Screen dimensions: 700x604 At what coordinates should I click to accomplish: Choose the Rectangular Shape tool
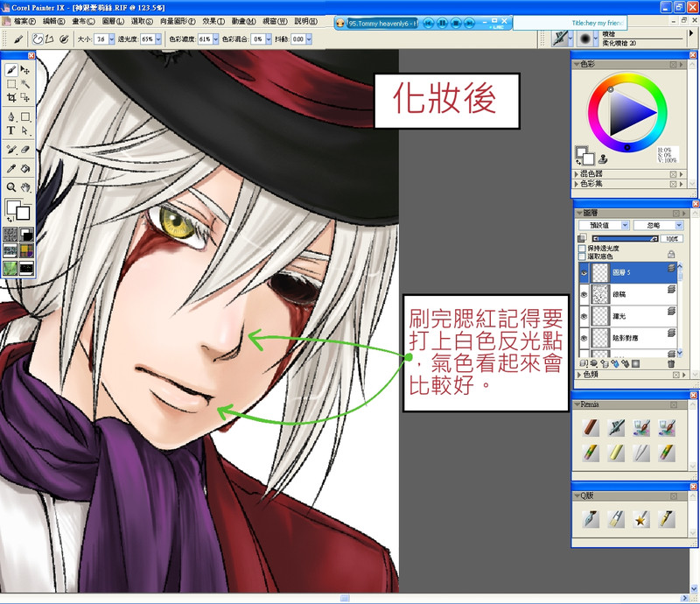(x=25, y=117)
